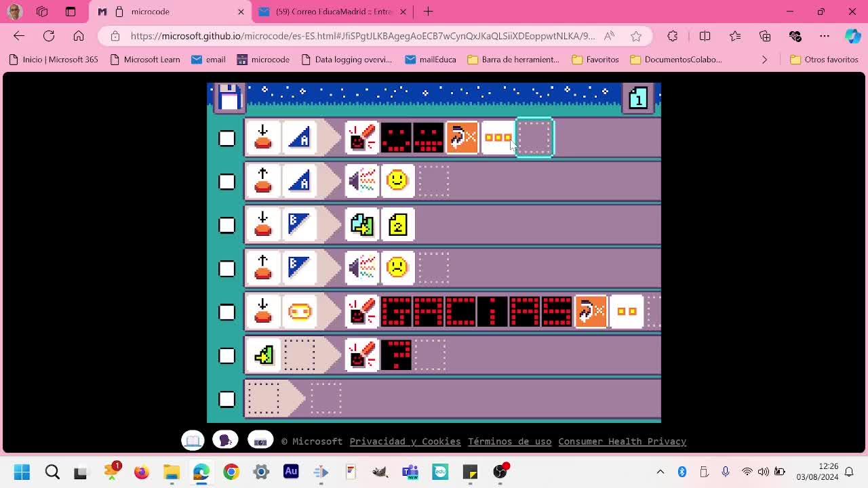Edit the LED image in the page-start rule
Image resolution: width=868 pixels, height=488 pixels.
[396, 355]
